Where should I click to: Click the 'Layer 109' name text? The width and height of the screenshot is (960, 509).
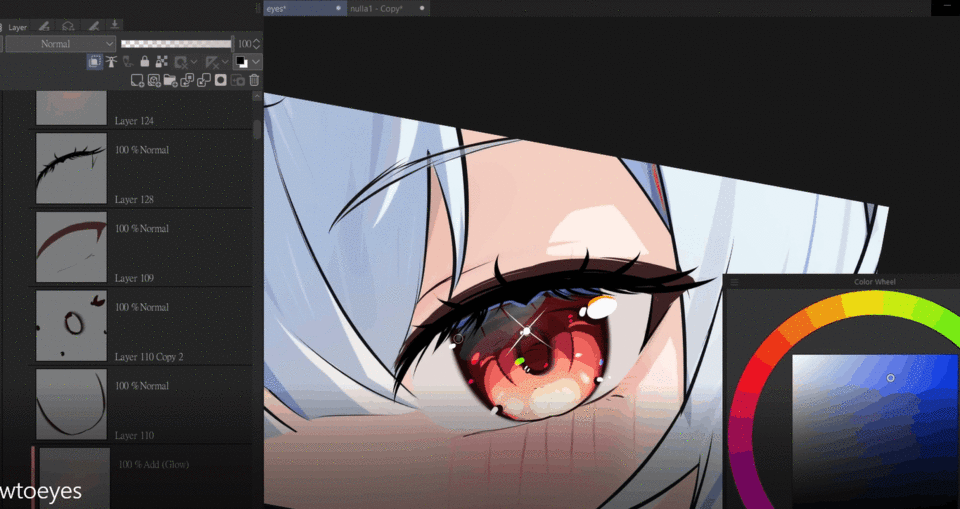click(134, 278)
